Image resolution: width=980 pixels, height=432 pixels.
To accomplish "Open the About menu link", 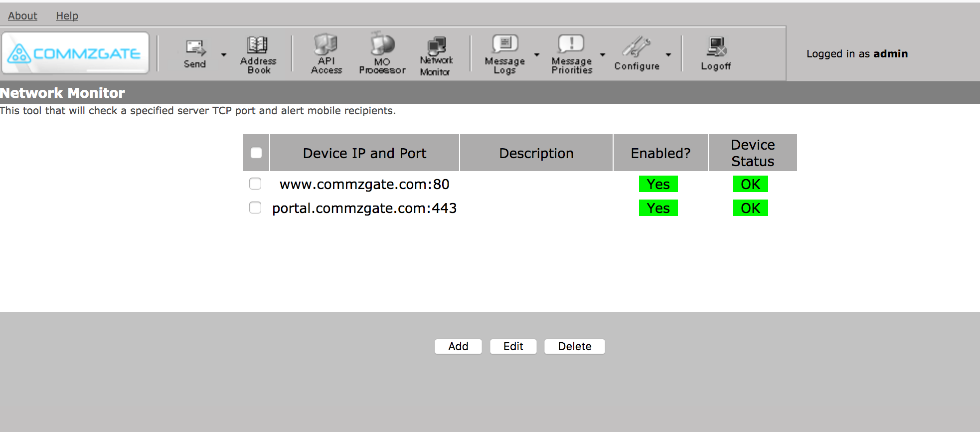I will pos(22,16).
